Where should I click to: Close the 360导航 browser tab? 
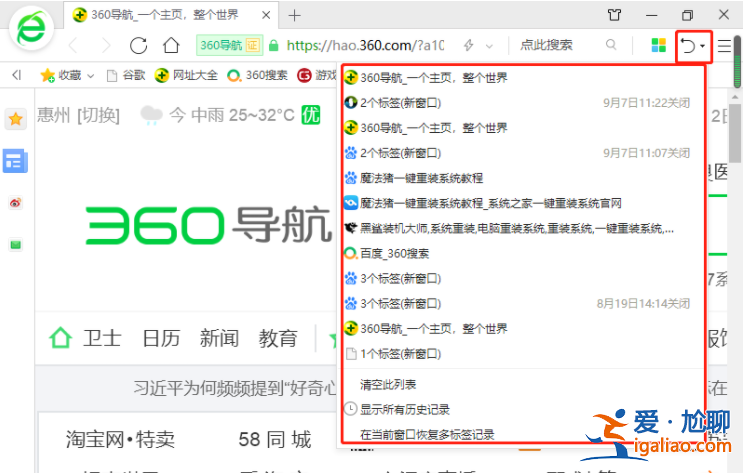pos(266,15)
